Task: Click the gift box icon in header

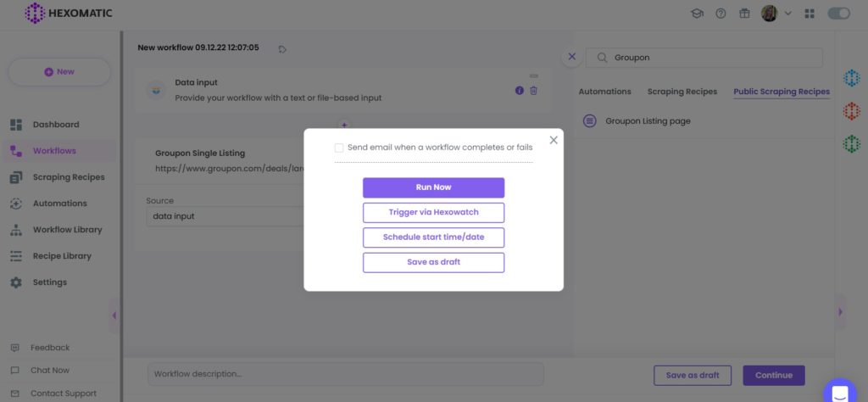Action: click(x=744, y=14)
